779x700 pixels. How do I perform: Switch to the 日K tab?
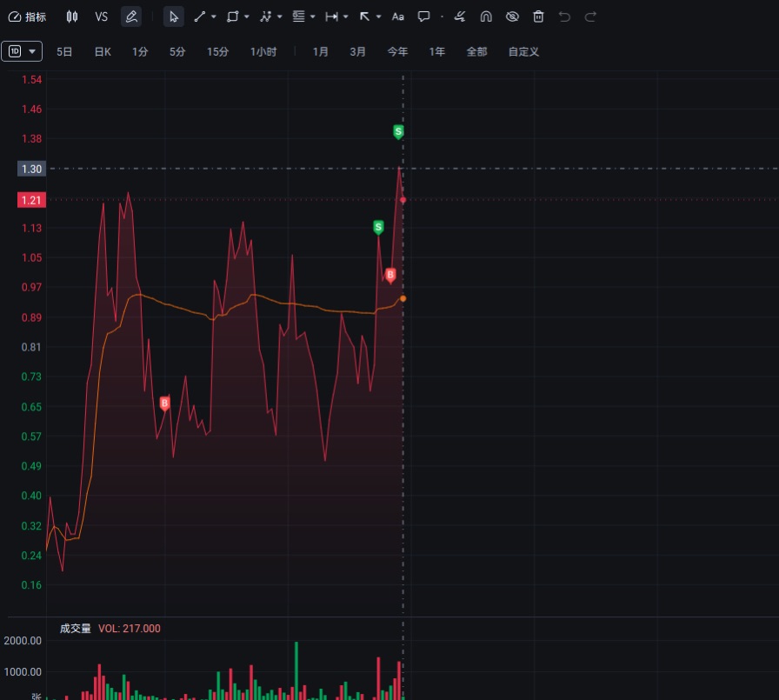point(103,52)
